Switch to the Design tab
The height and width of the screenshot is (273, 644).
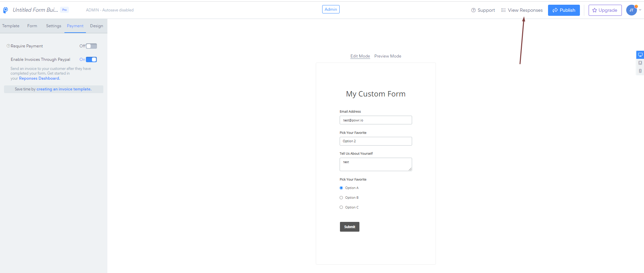(97, 26)
